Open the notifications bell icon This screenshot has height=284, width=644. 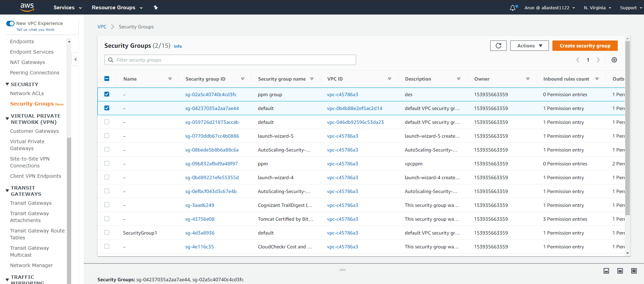[513, 8]
